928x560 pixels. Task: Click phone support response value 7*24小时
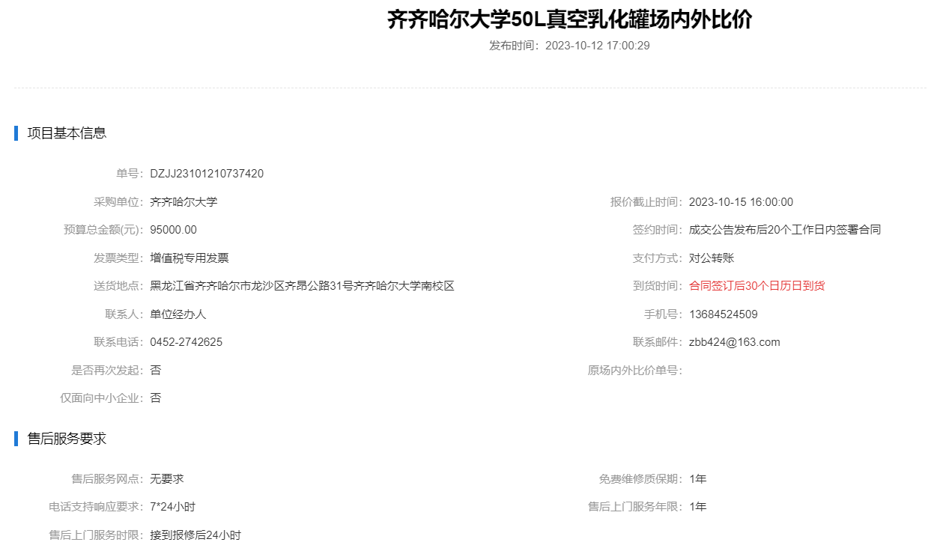pos(172,507)
